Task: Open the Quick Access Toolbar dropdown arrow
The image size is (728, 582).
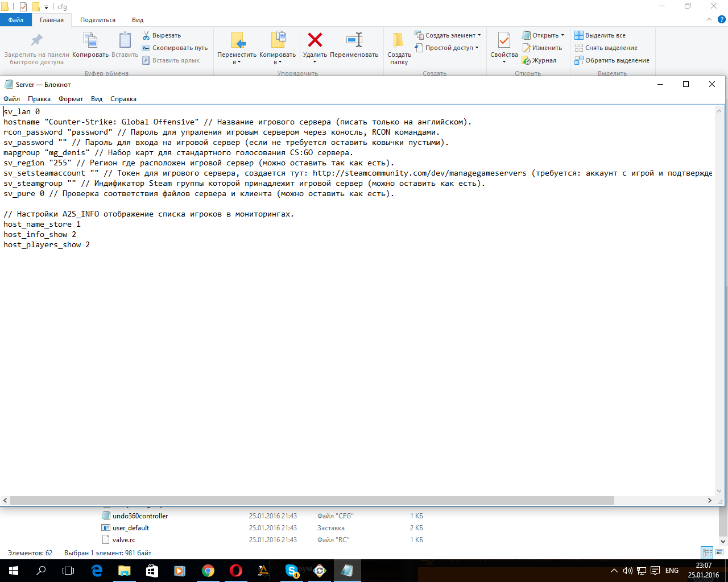Action: click(46, 7)
